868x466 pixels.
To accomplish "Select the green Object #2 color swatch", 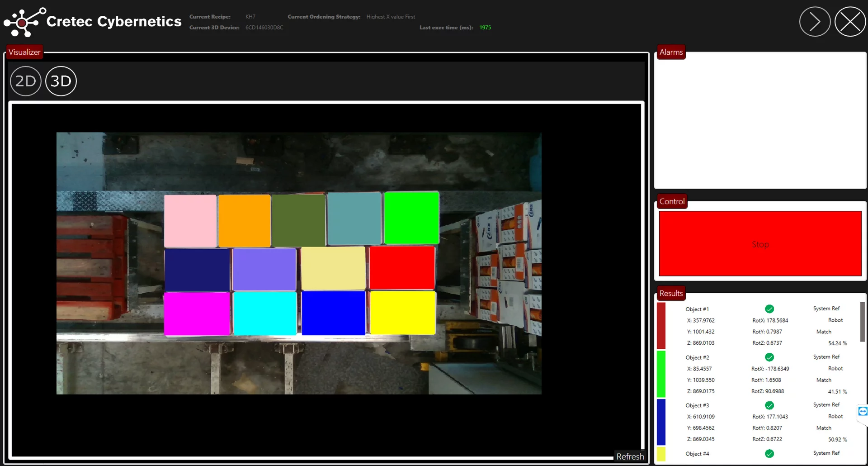I will coord(661,374).
